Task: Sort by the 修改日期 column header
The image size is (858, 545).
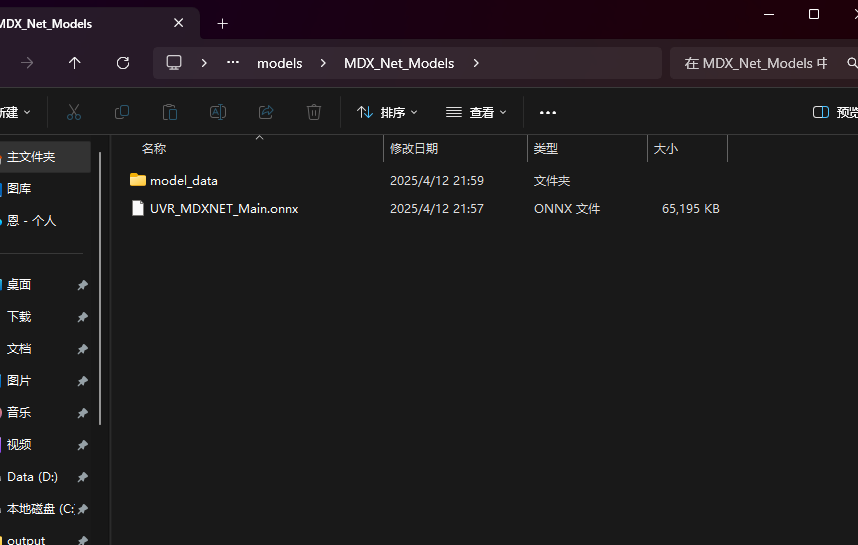Action: (414, 149)
